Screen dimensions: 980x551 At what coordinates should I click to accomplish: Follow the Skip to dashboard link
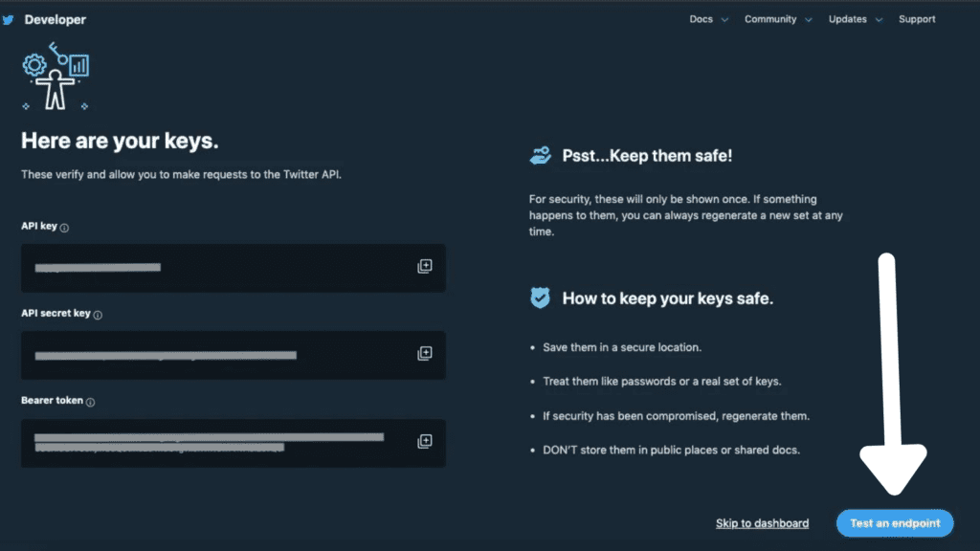762,523
